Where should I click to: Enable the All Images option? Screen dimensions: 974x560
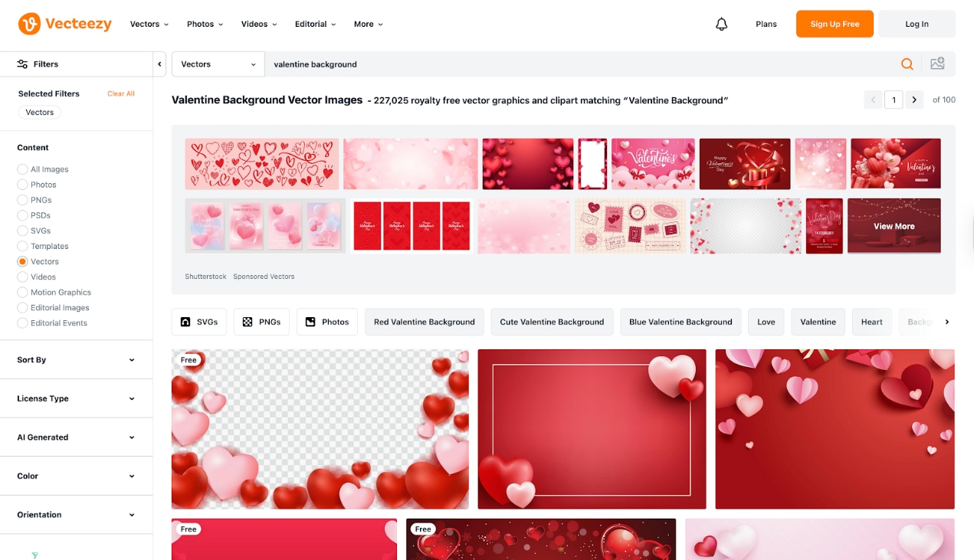22,169
